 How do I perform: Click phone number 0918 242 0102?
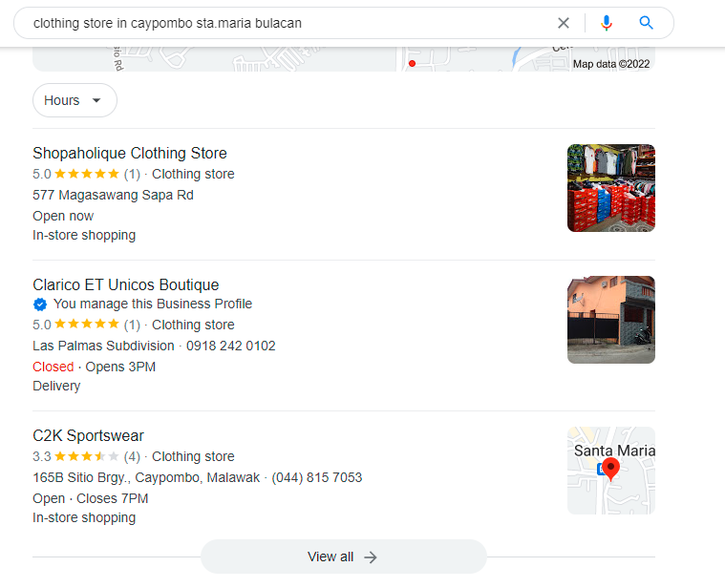[x=231, y=346]
